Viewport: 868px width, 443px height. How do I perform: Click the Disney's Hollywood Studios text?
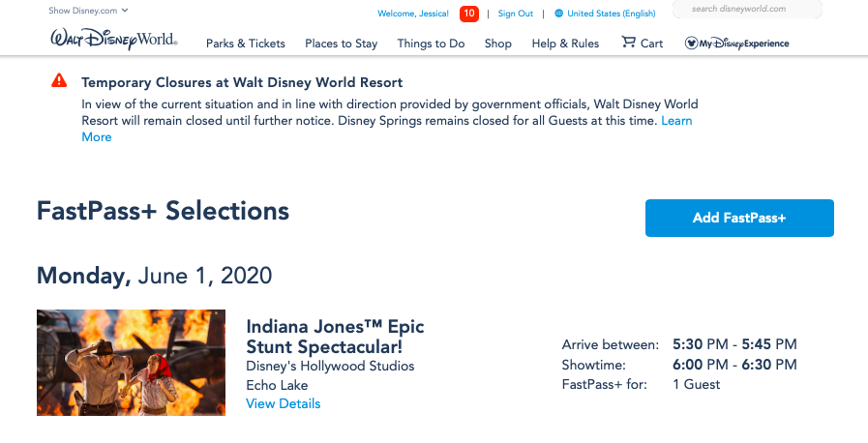pyautogui.click(x=330, y=367)
